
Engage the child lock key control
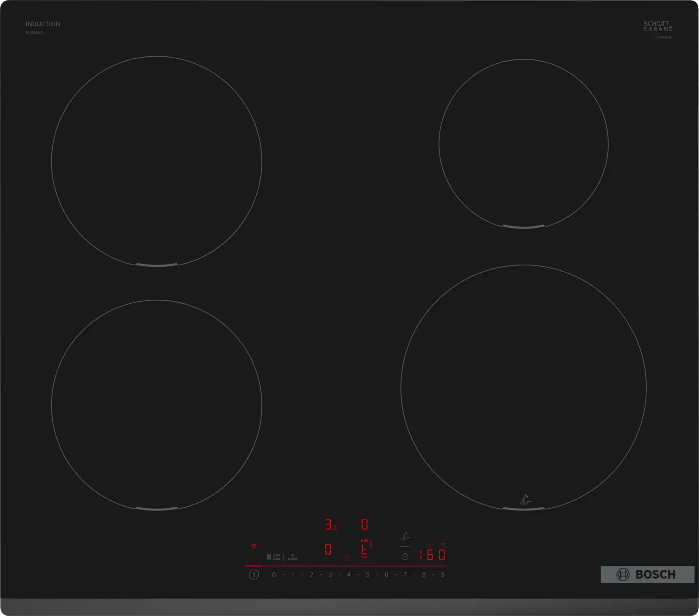click(277, 557)
